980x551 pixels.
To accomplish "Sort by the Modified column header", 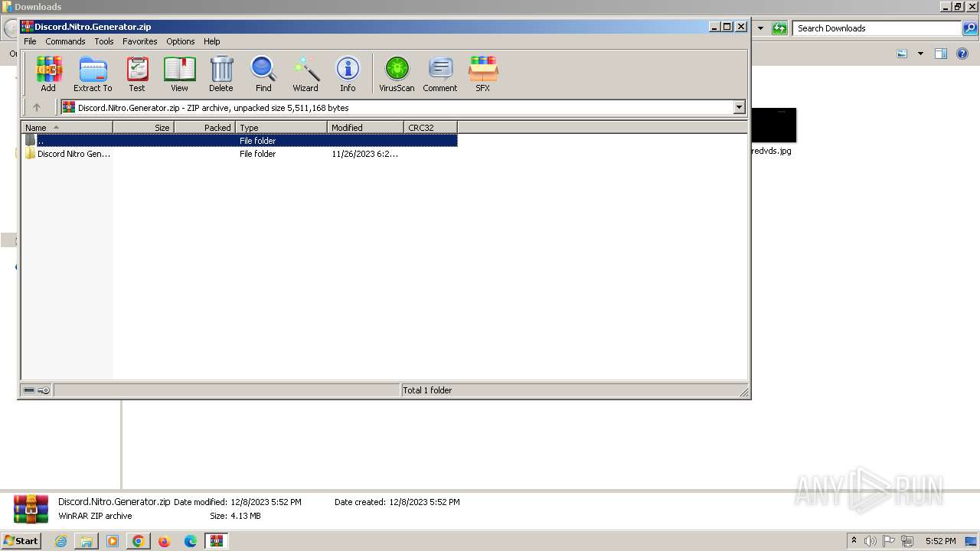I will point(365,128).
